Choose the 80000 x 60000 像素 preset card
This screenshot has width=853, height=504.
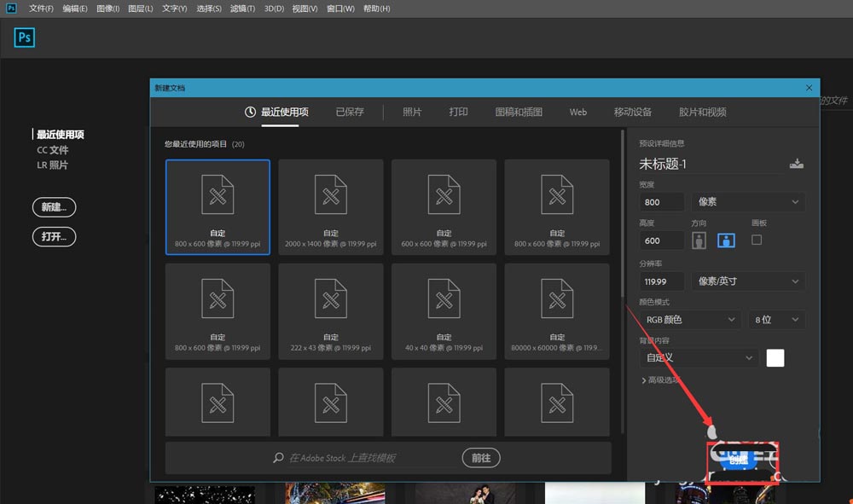tap(557, 311)
